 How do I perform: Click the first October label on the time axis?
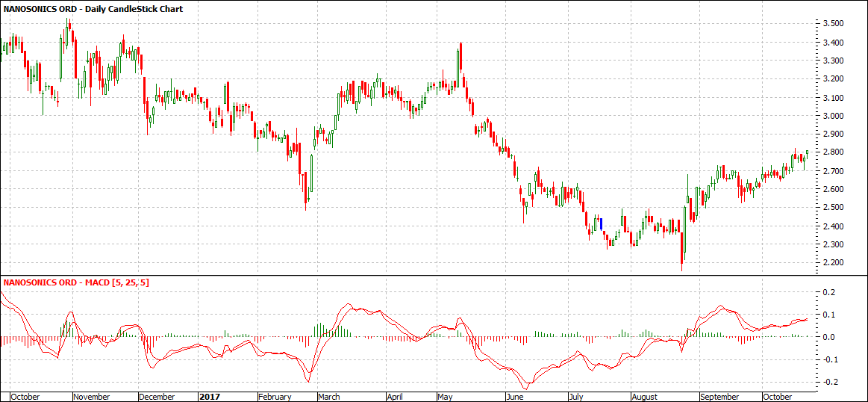pos(26,397)
